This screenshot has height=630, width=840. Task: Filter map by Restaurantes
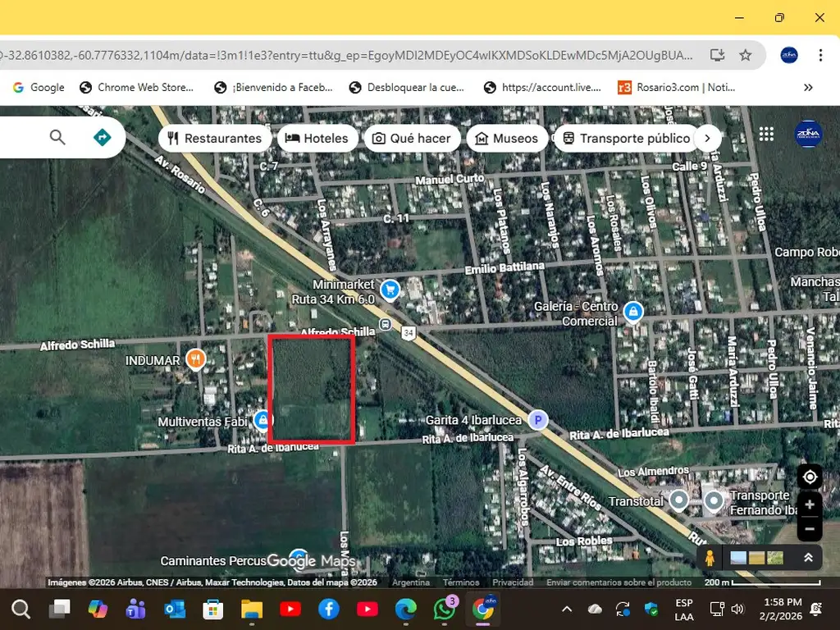[x=215, y=138]
